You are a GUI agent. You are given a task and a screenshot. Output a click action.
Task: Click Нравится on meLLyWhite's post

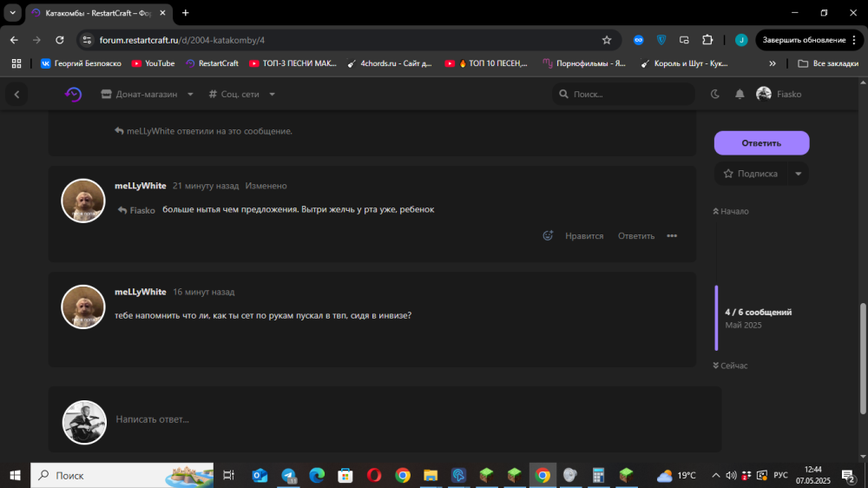pos(584,236)
